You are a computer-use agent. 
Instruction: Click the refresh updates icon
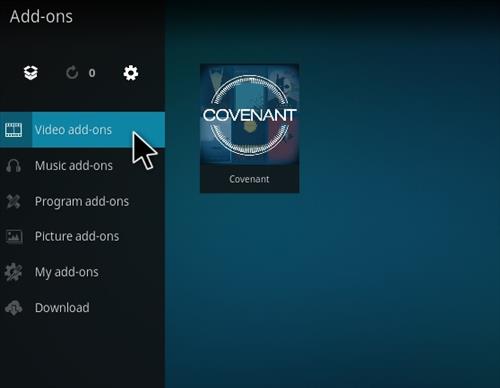click(72, 73)
